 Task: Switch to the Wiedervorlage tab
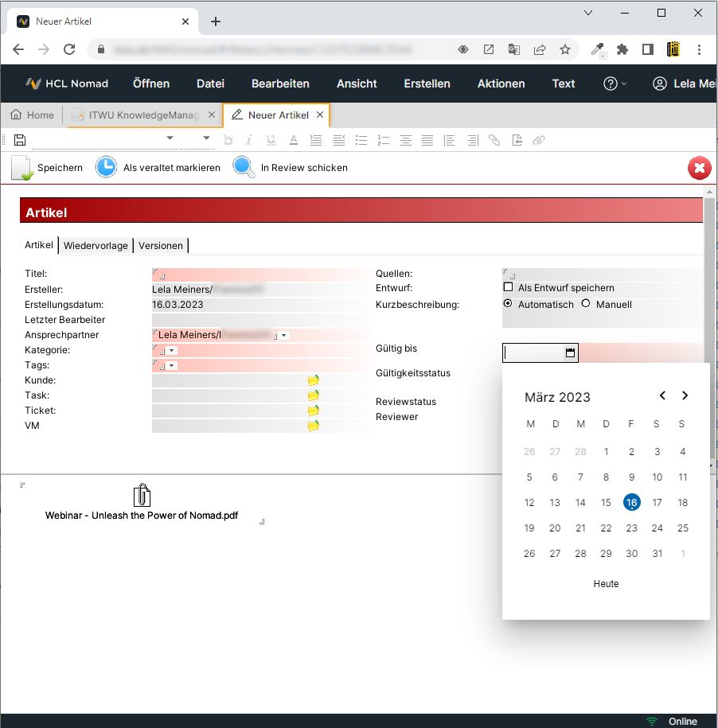96,245
